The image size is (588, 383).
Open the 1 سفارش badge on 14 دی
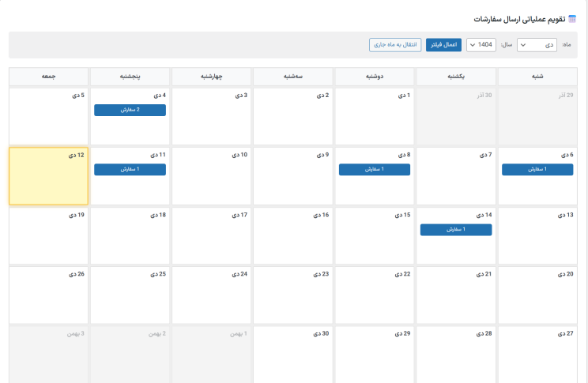tap(456, 229)
